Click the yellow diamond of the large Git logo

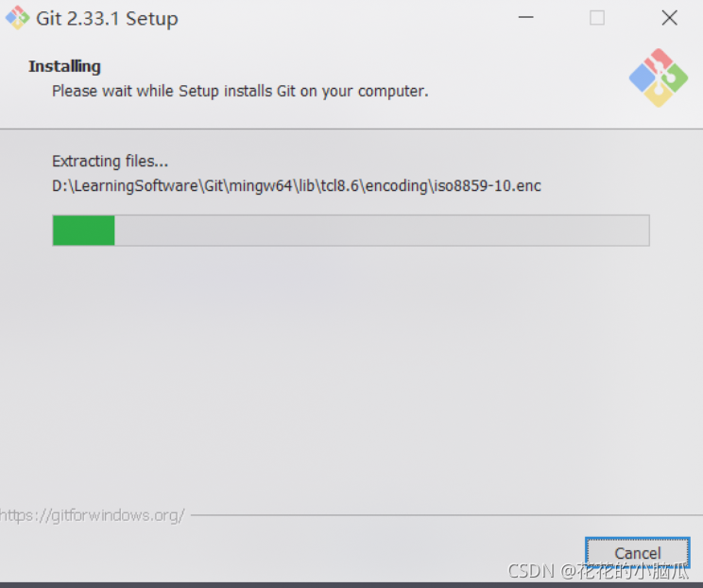point(659,95)
